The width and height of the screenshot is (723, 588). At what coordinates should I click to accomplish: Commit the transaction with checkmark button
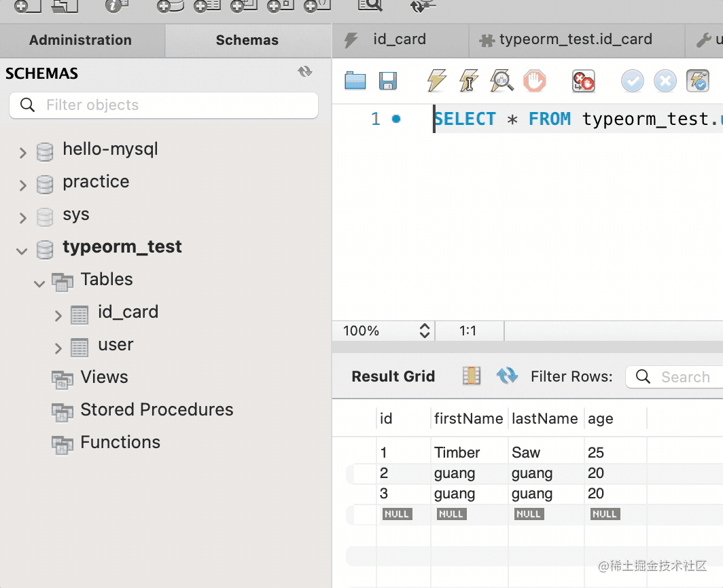[632, 81]
